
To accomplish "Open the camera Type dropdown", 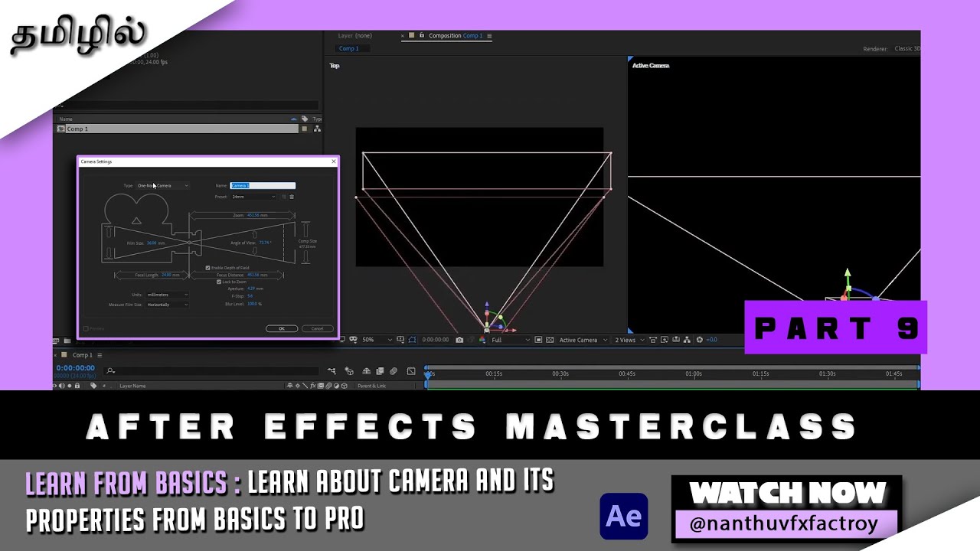I will tap(163, 186).
